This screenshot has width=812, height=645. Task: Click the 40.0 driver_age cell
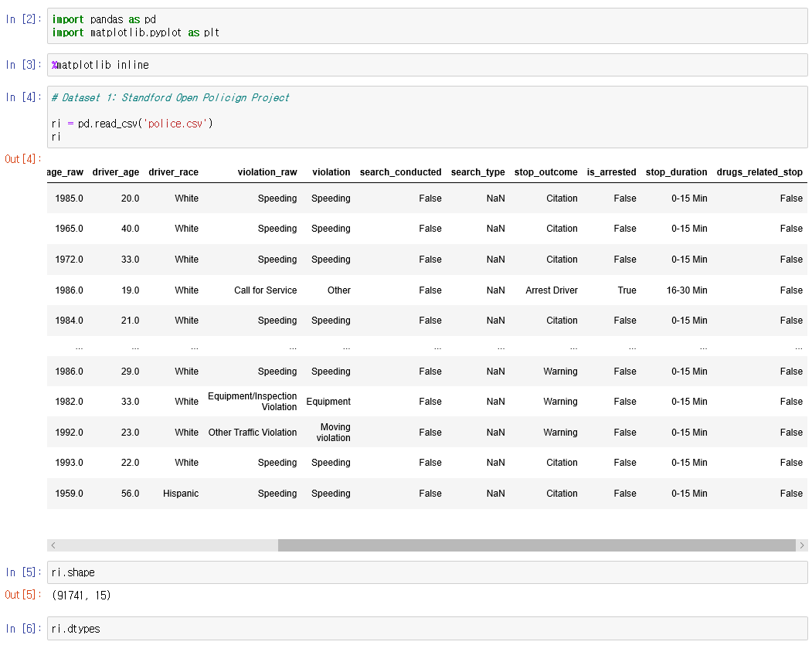point(130,229)
